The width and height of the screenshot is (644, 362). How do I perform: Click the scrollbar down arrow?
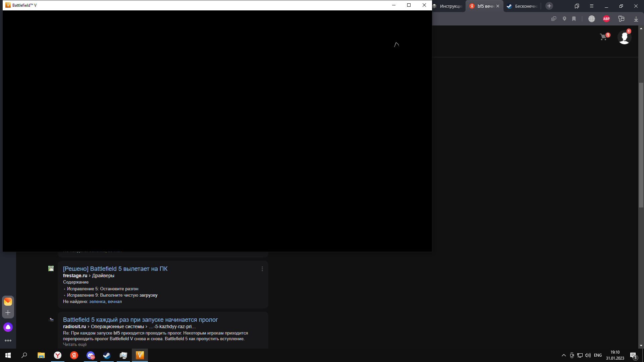(641, 346)
